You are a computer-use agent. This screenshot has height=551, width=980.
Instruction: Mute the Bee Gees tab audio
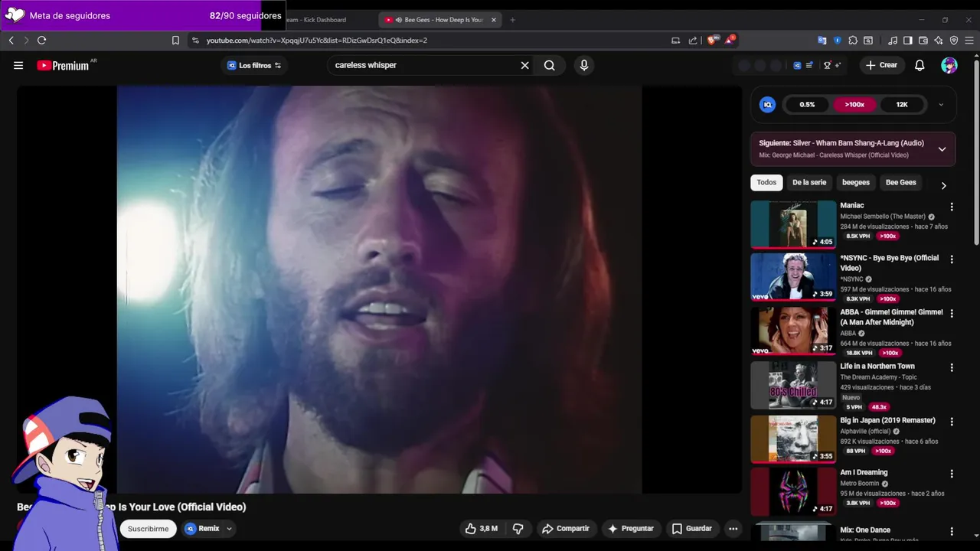pyautogui.click(x=399, y=20)
